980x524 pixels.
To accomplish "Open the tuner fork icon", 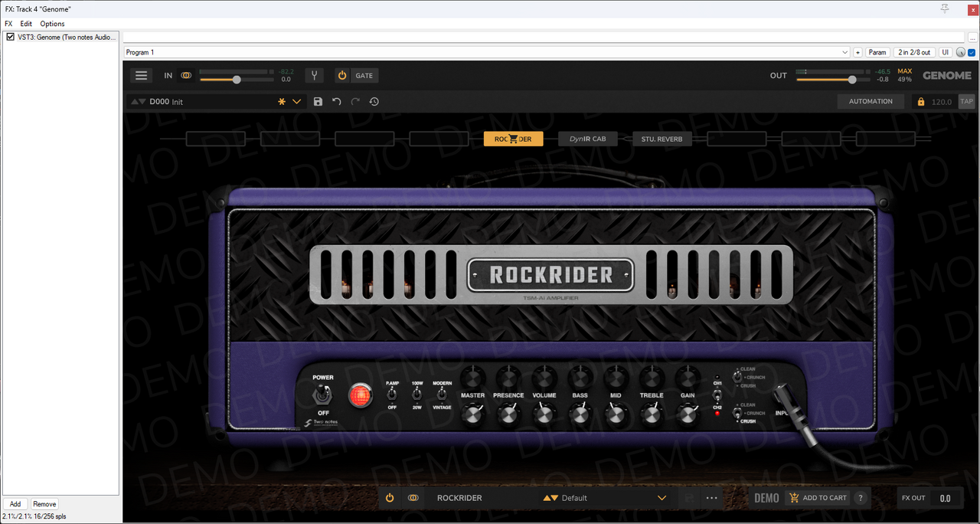I will 315,76.
